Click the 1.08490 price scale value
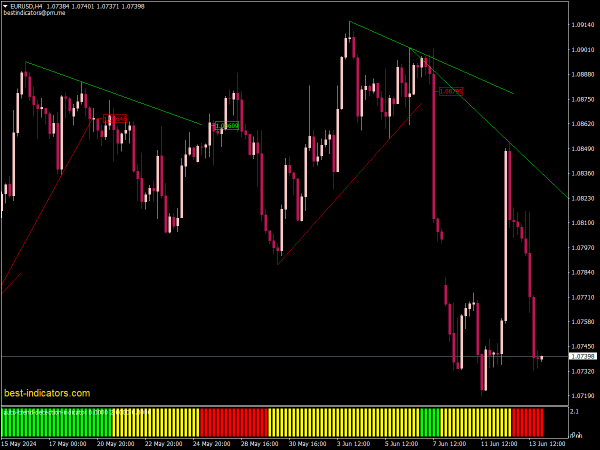The height and width of the screenshot is (450, 600). (583, 149)
